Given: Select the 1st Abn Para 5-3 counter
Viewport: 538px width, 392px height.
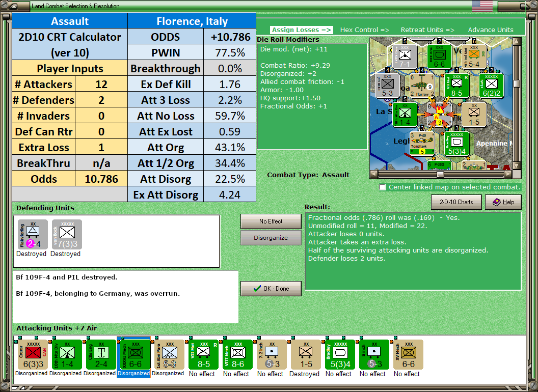Looking at the screenshot, I should pos(168,355).
